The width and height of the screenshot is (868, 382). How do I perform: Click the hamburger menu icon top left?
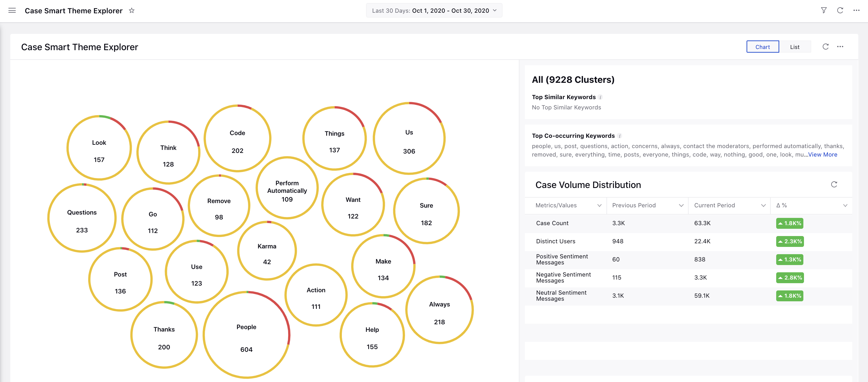[11, 11]
